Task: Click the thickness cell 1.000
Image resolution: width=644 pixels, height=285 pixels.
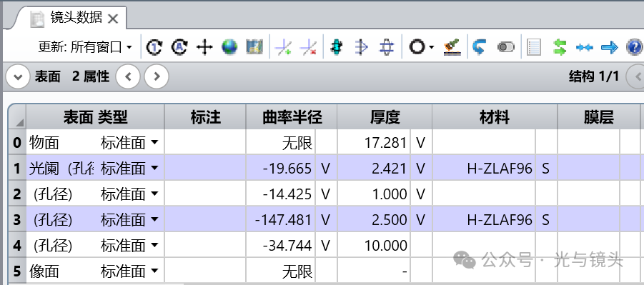Action: click(x=374, y=194)
